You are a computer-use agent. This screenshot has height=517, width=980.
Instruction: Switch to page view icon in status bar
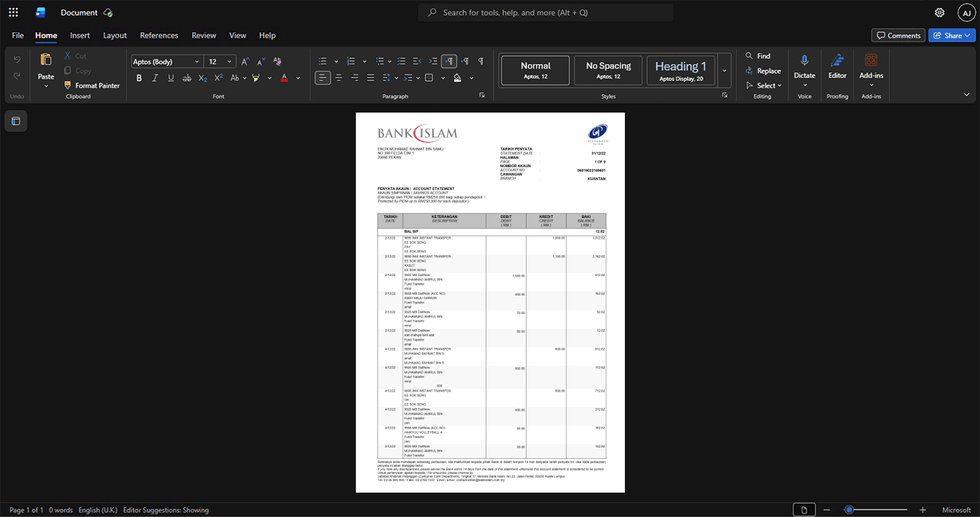804,510
